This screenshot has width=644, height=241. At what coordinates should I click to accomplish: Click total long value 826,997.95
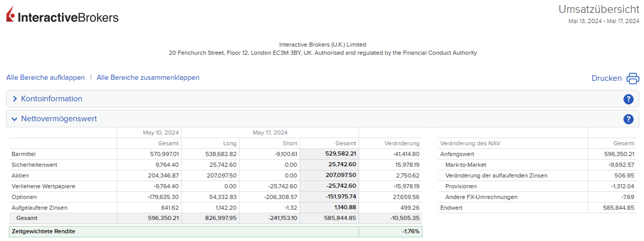221,218
